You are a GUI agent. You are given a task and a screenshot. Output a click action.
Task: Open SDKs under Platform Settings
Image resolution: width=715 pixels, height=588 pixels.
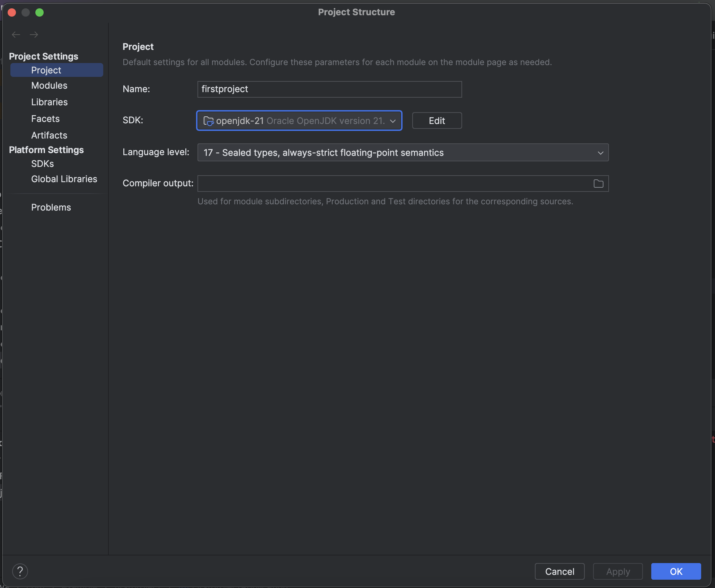(x=43, y=164)
